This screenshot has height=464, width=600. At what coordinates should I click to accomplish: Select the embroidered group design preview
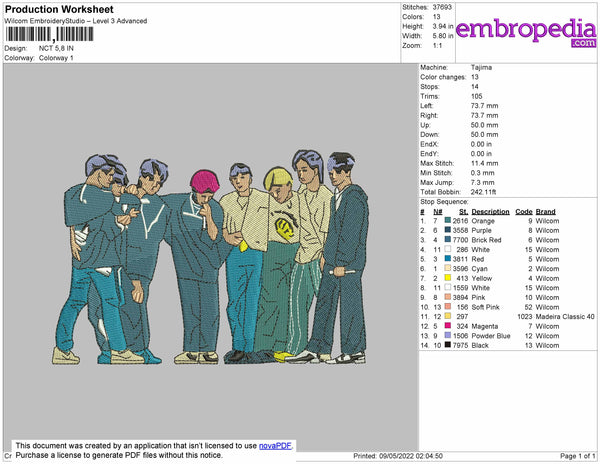click(x=210, y=258)
